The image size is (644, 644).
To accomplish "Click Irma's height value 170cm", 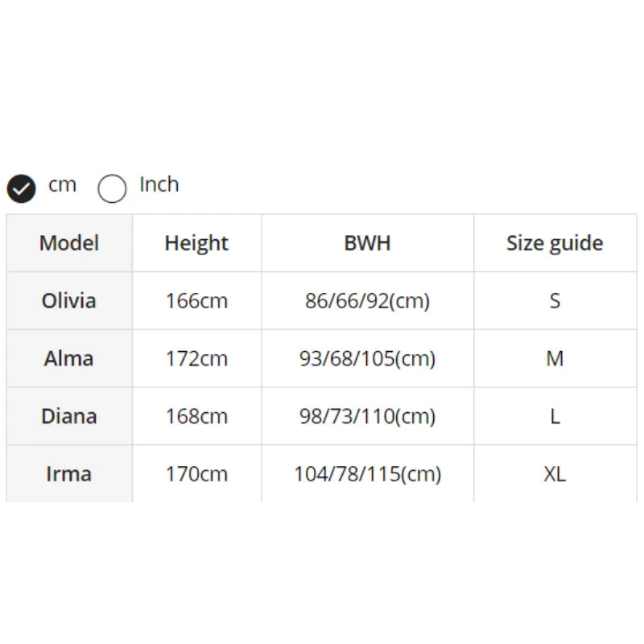I will pos(196,473).
